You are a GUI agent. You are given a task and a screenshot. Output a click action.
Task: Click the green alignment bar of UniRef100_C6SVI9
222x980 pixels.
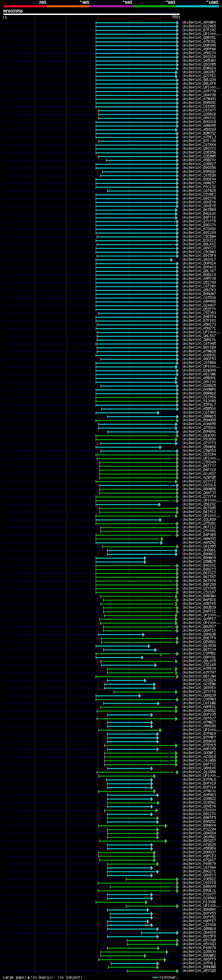138,883
